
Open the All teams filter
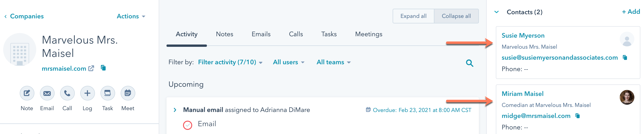tap(333, 62)
